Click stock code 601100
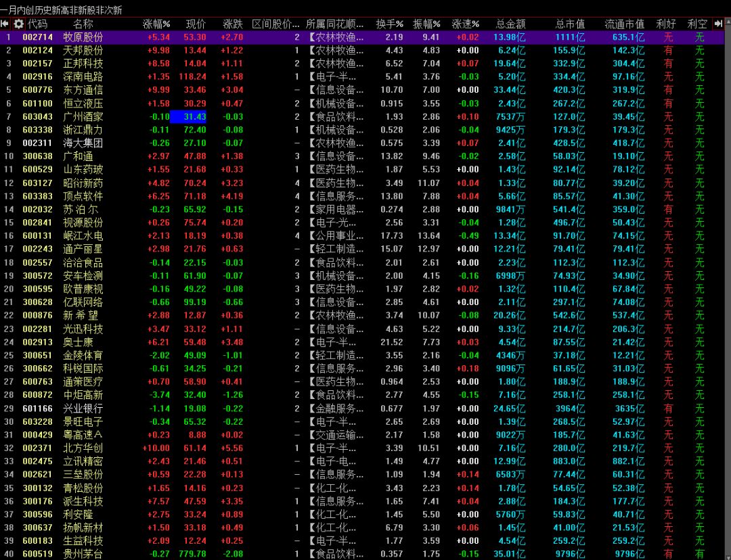This screenshot has height=560, width=731. pos(38,103)
